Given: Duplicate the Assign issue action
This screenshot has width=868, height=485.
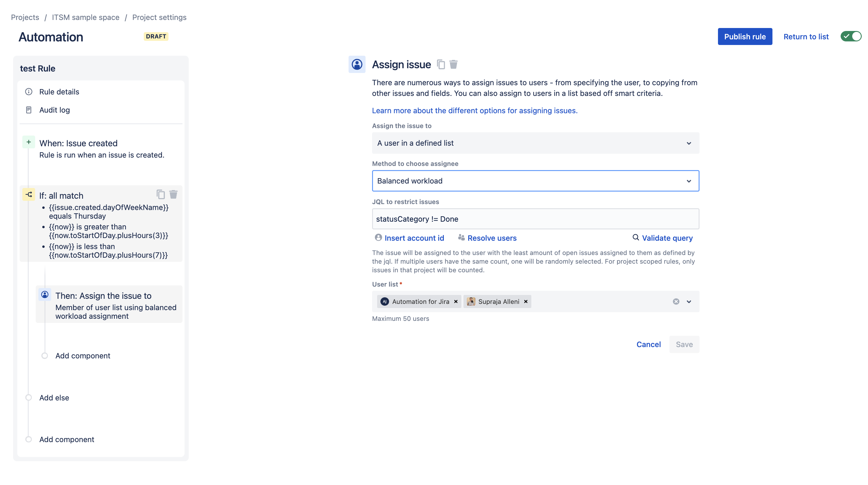Looking at the screenshot, I should pyautogui.click(x=441, y=64).
